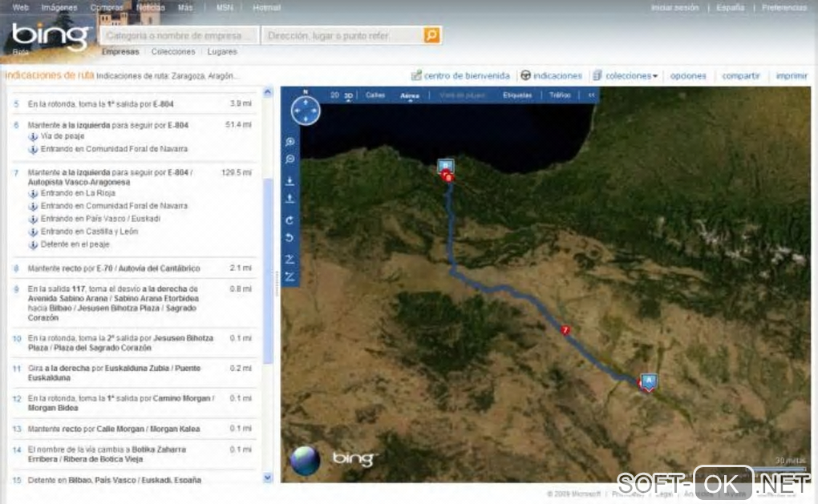The image size is (818, 504).
Task: Select step 15 Detente en Bilbao
Action: pyautogui.click(x=134, y=480)
